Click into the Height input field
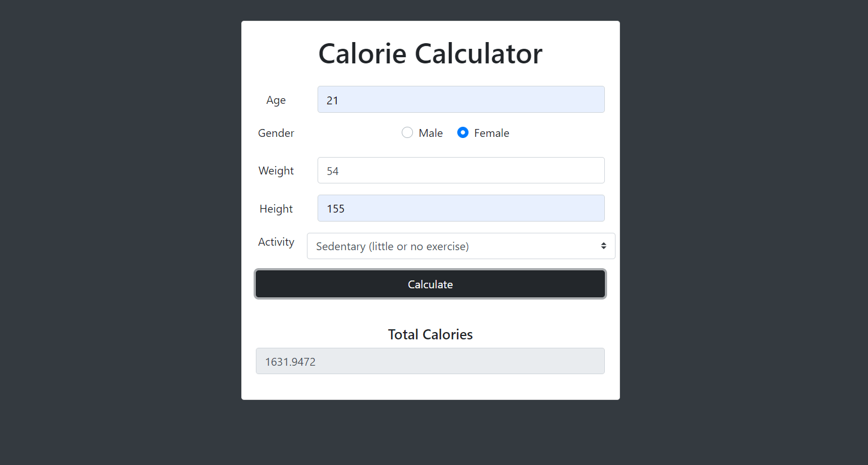 coord(460,208)
